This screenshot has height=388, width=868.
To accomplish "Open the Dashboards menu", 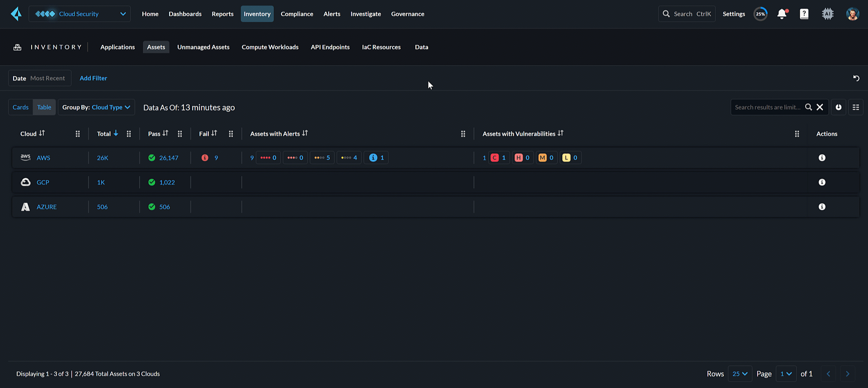I will click(x=185, y=14).
